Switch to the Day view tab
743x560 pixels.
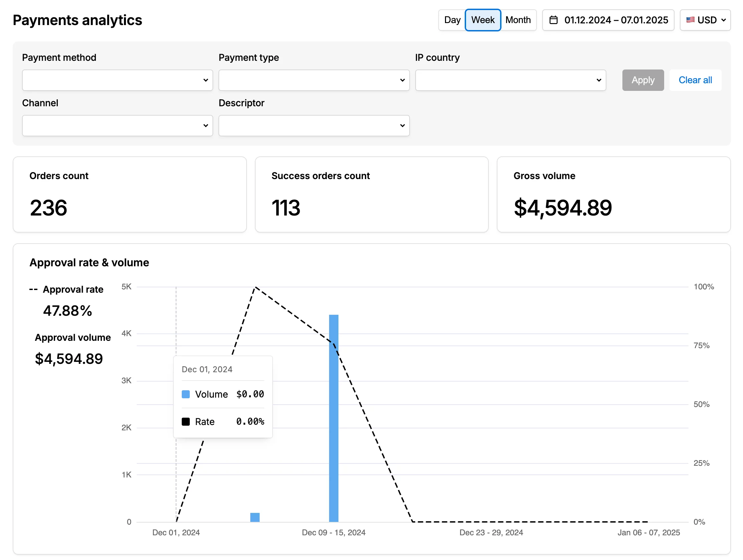click(452, 20)
